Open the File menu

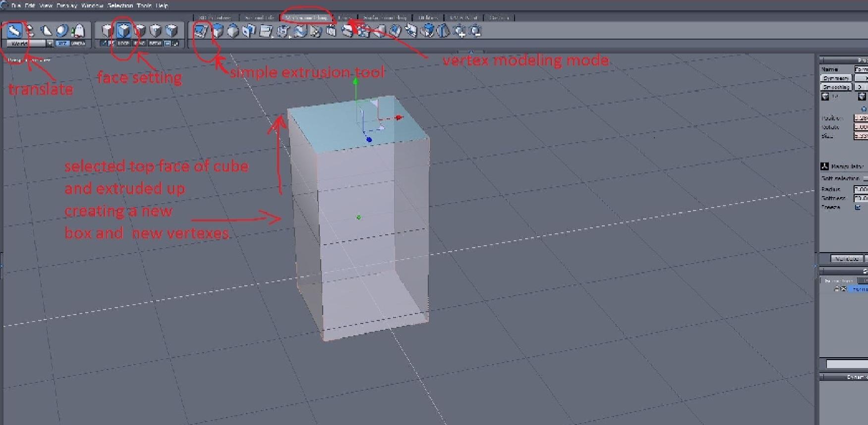point(16,5)
